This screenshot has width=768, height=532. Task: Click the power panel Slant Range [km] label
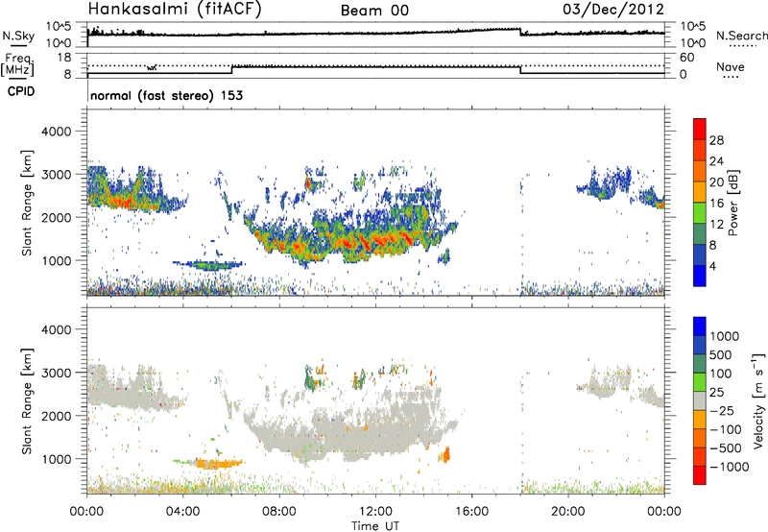coord(27,203)
